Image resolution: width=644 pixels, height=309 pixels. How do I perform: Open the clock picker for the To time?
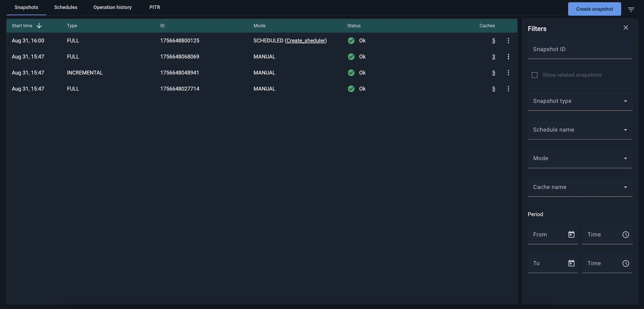tap(626, 263)
